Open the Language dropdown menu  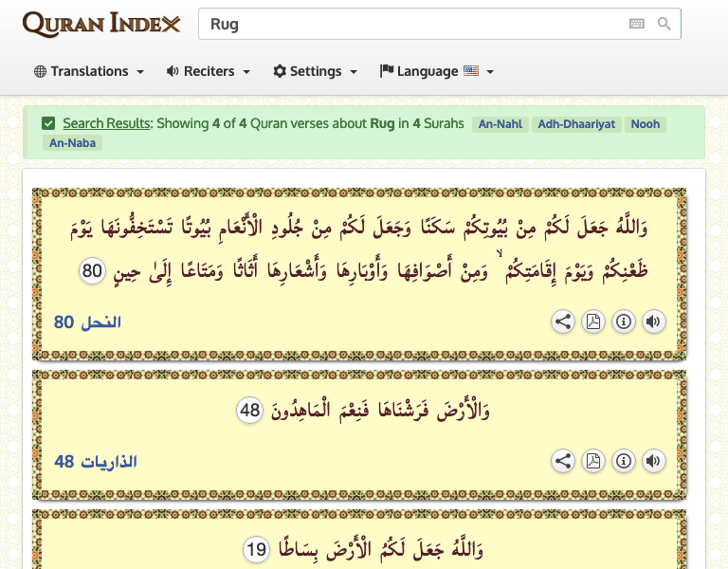[437, 71]
